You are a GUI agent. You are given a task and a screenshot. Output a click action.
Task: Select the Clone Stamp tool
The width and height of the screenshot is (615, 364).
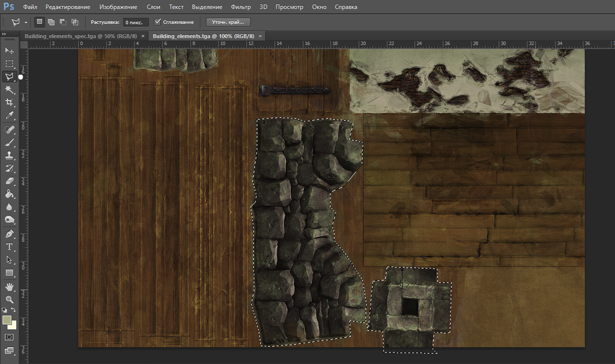(x=9, y=155)
